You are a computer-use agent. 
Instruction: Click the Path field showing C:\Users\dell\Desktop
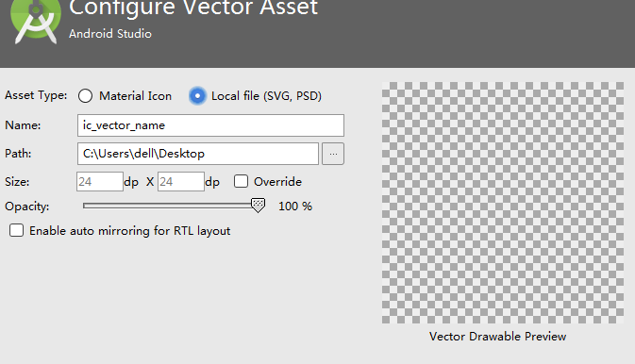(x=197, y=154)
